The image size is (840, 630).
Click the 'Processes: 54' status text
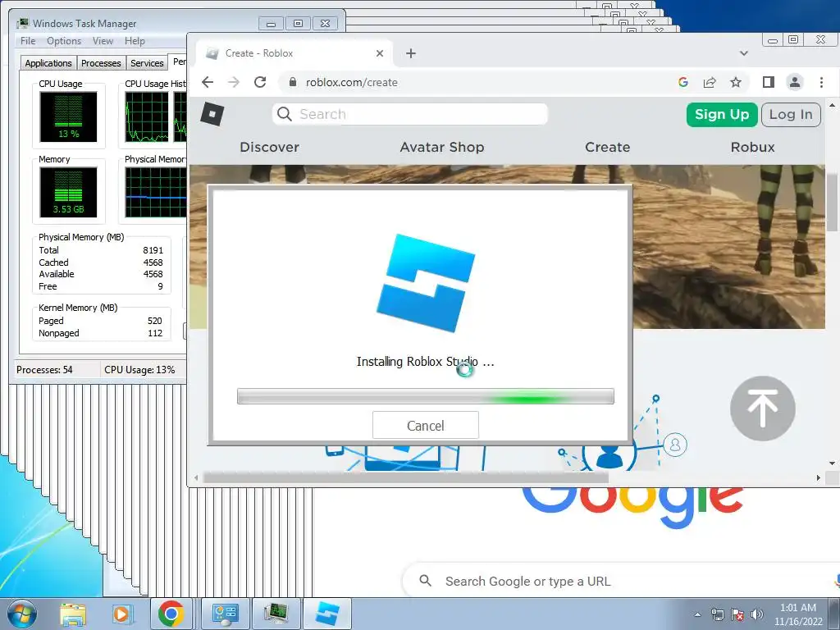tap(44, 370)
